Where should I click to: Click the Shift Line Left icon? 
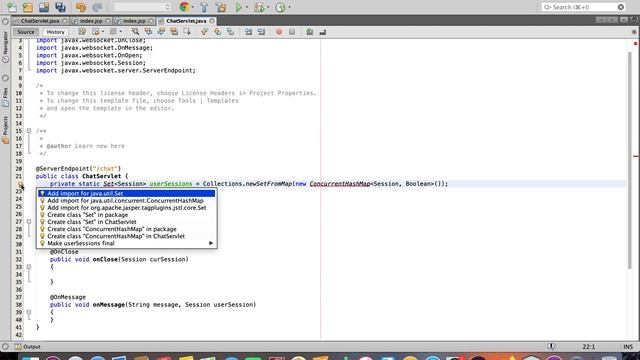[x=248, y=32]
